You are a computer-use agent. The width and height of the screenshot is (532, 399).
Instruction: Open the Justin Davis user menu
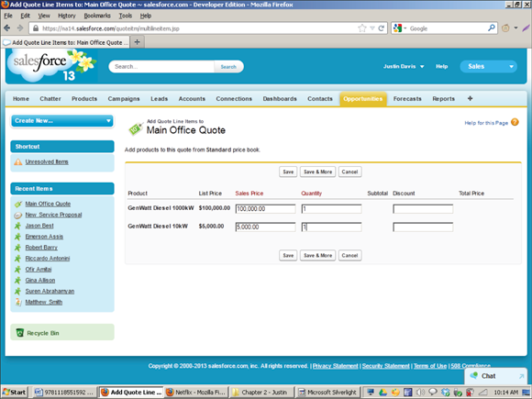404,66
